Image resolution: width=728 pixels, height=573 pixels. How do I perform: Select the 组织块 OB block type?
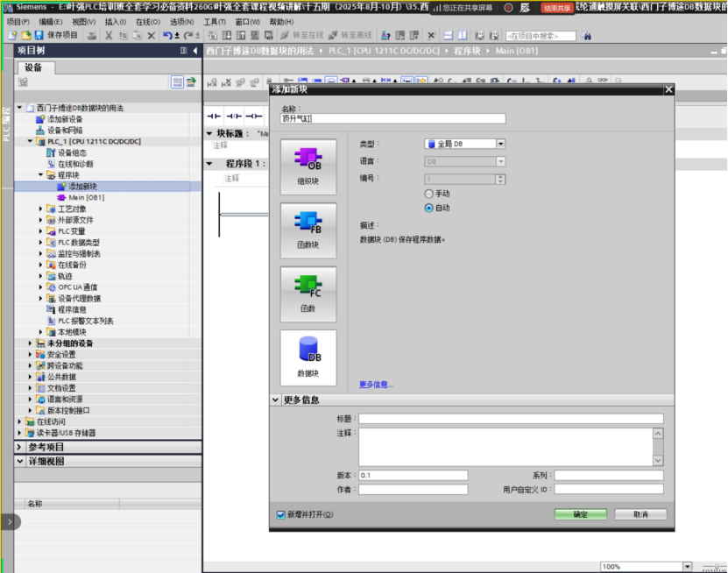pyautogui.click(x=308, y=167)
